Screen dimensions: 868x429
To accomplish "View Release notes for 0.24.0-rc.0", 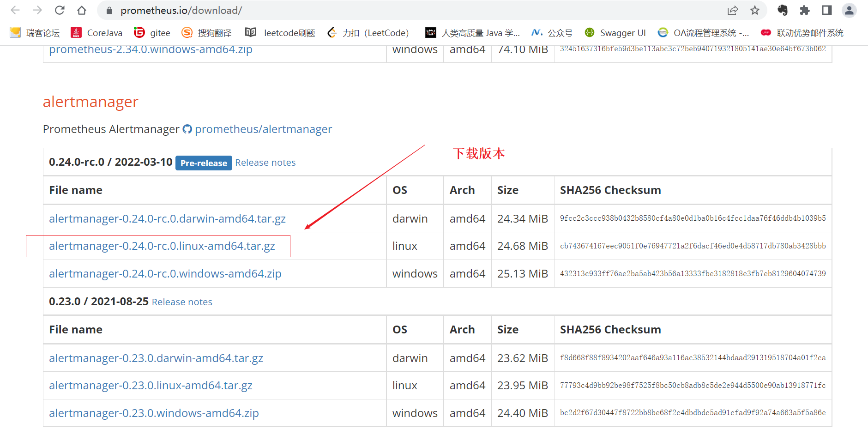I will [x=265, y=163].
